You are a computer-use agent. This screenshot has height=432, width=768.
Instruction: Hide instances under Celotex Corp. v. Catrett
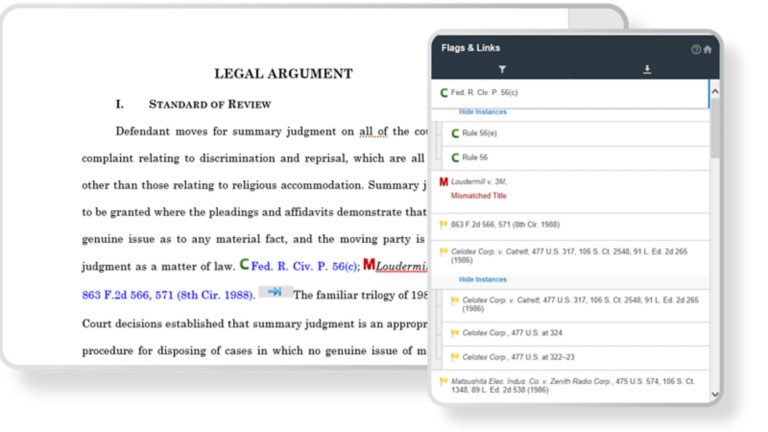tap(482, 280)
